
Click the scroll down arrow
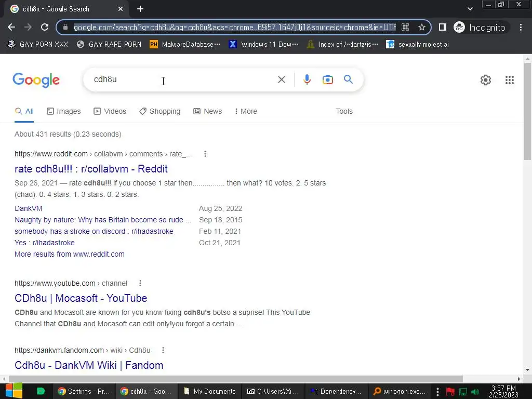(x=527, y=370)
